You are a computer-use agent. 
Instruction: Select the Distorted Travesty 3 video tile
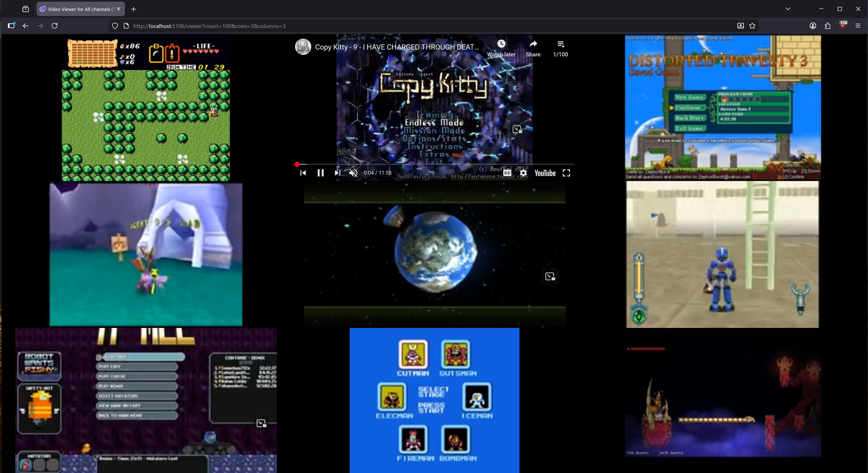723,108
